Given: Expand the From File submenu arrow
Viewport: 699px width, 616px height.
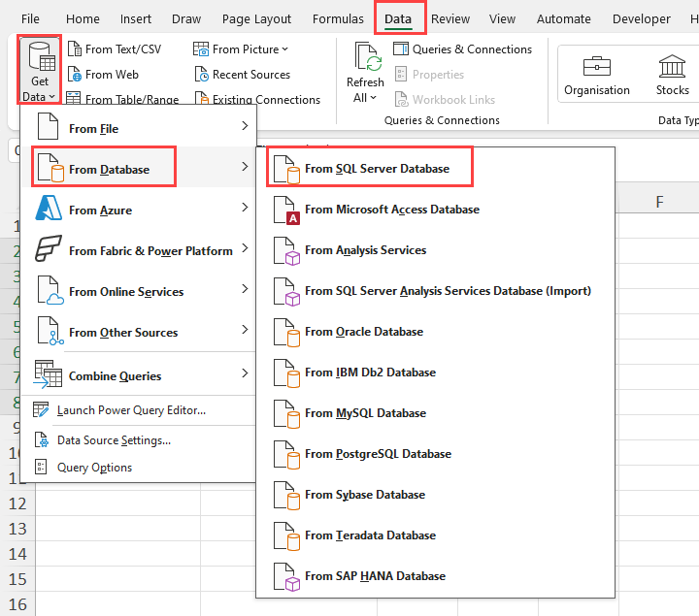Looking at the screenshot, I should click(245, 125).
